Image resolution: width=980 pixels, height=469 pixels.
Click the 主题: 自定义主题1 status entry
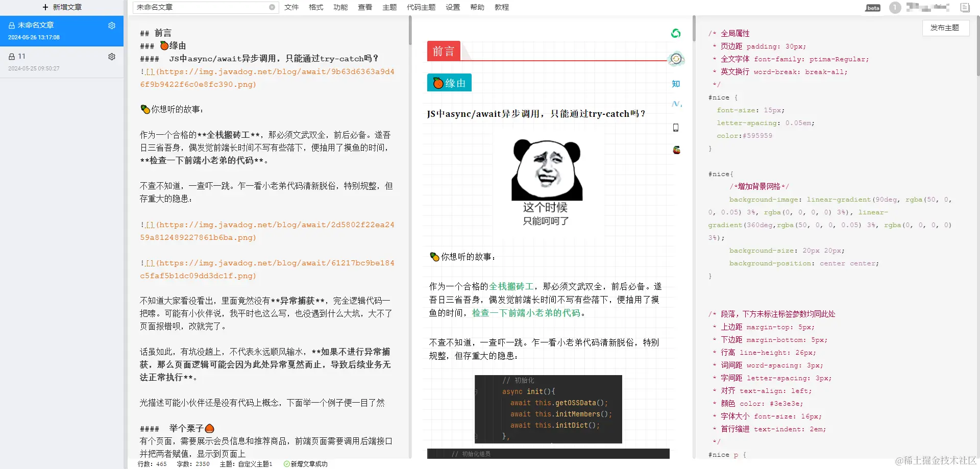(246, 464)
